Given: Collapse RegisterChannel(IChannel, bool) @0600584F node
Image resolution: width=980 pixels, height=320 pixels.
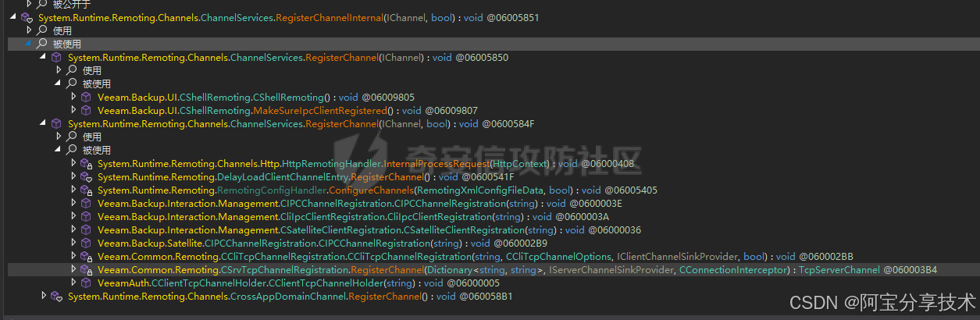Looking at the screenshot, I should 43,123.
